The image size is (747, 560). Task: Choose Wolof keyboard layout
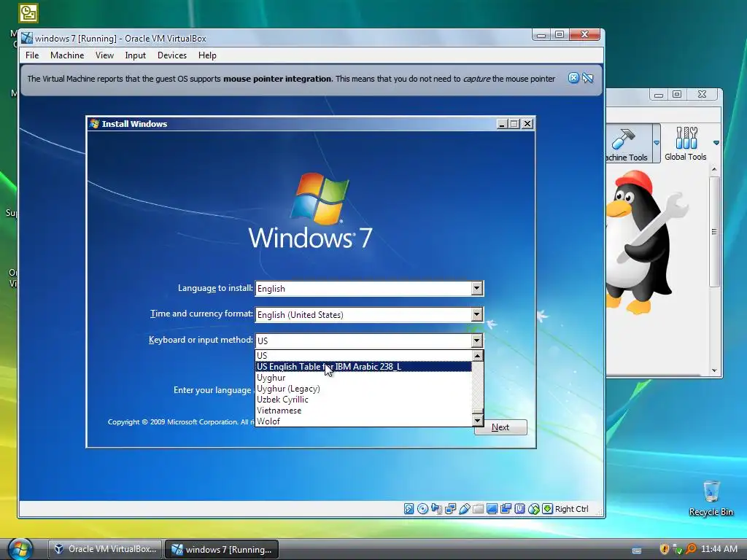pos(363,421)
